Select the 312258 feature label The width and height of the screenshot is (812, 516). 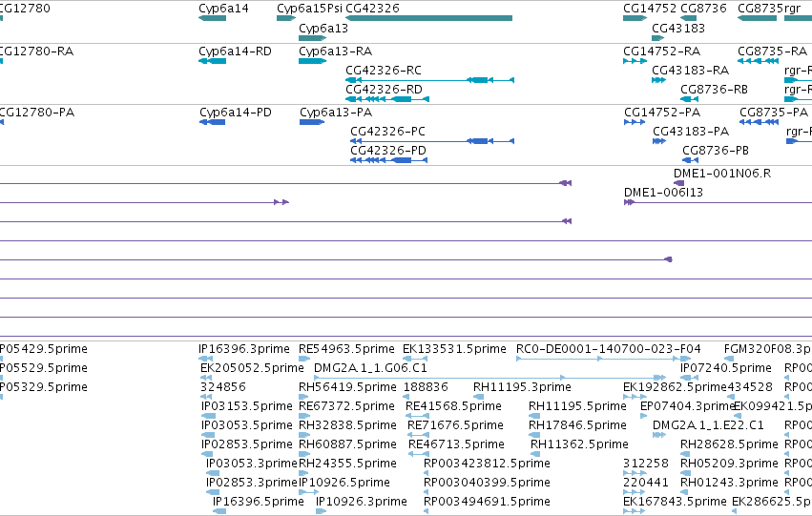pyautogui.click(x=646, y=464)
